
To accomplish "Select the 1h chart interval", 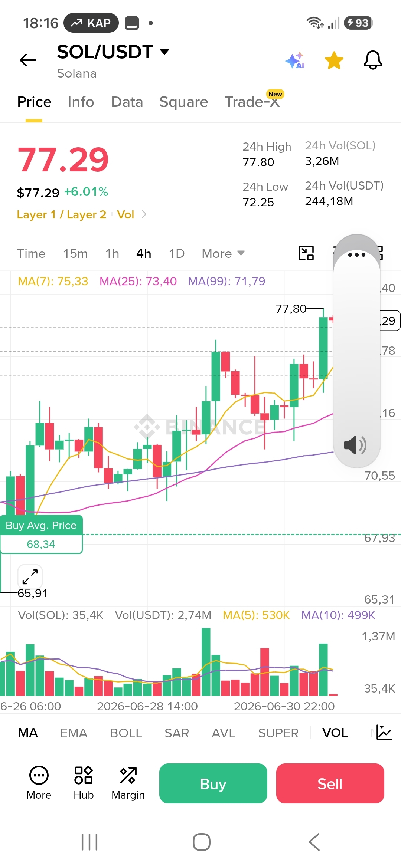I will 112,254.
